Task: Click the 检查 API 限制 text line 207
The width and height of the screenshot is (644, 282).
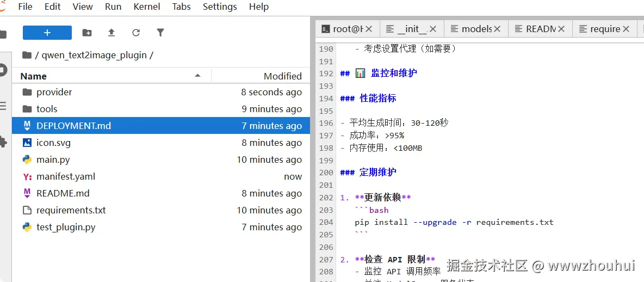Action: 395,259
